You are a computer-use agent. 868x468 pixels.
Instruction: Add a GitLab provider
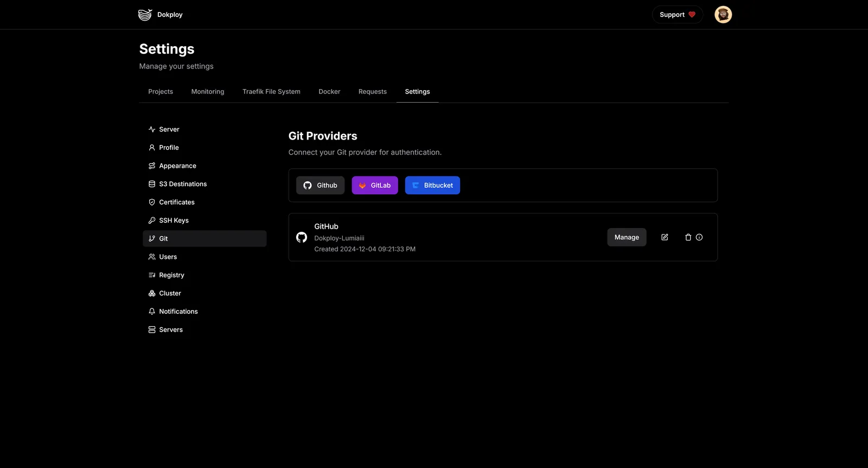coord(374,185)
